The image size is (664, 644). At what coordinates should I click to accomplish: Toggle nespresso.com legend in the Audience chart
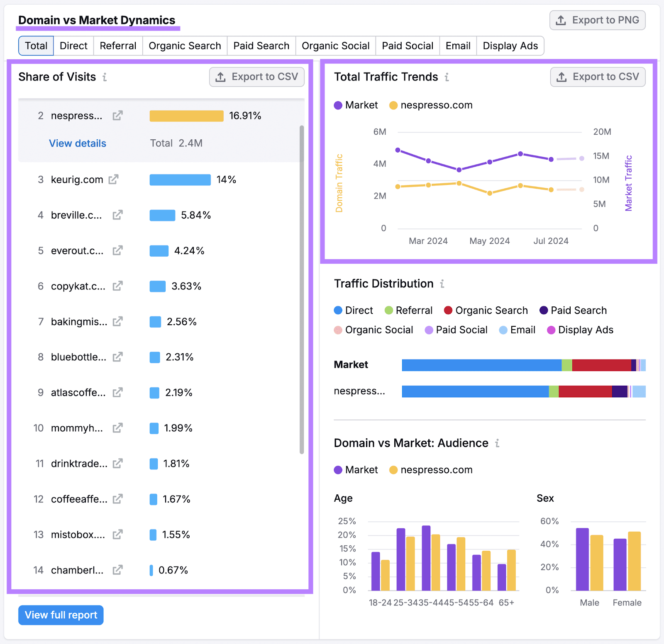point(430,469)
